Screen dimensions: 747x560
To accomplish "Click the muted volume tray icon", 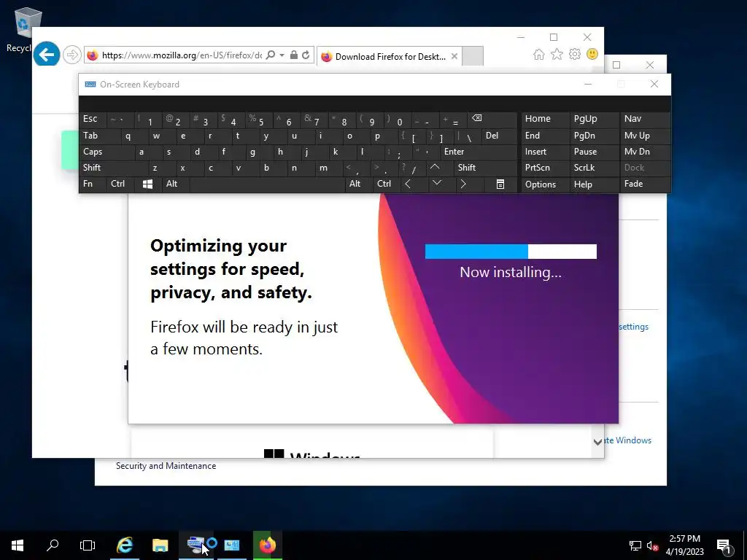I will click(x=652, y=545).
